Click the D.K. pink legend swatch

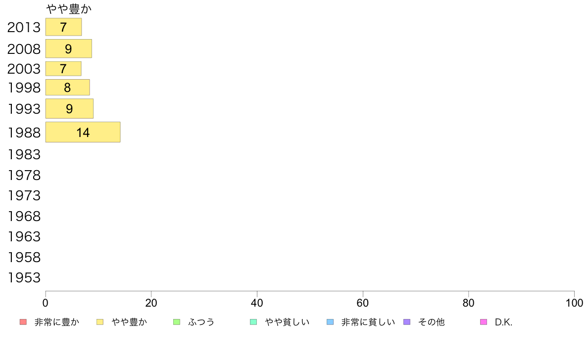pyautogui.click(x=484, y=322)
